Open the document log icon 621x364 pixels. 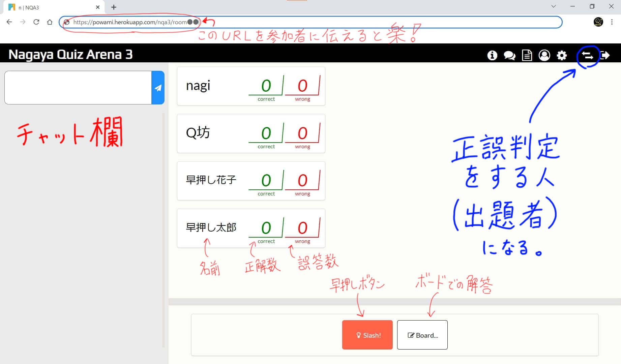click(x=527, y=55)
